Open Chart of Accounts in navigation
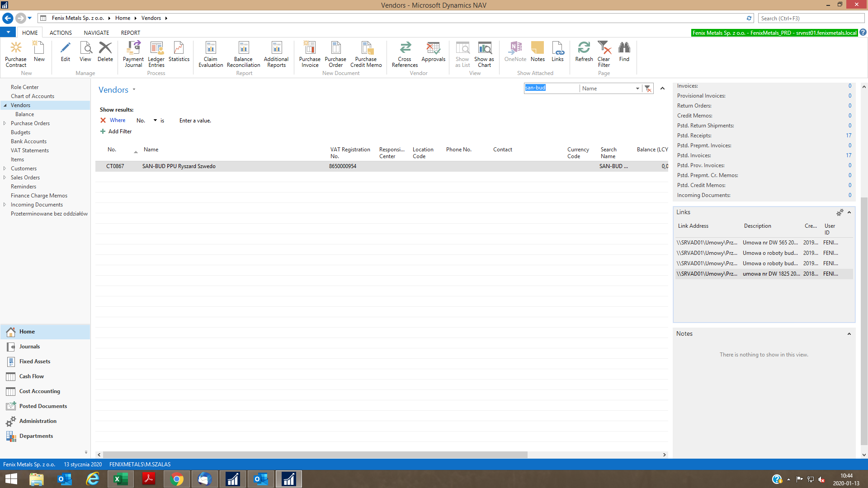 coord(33,96)
